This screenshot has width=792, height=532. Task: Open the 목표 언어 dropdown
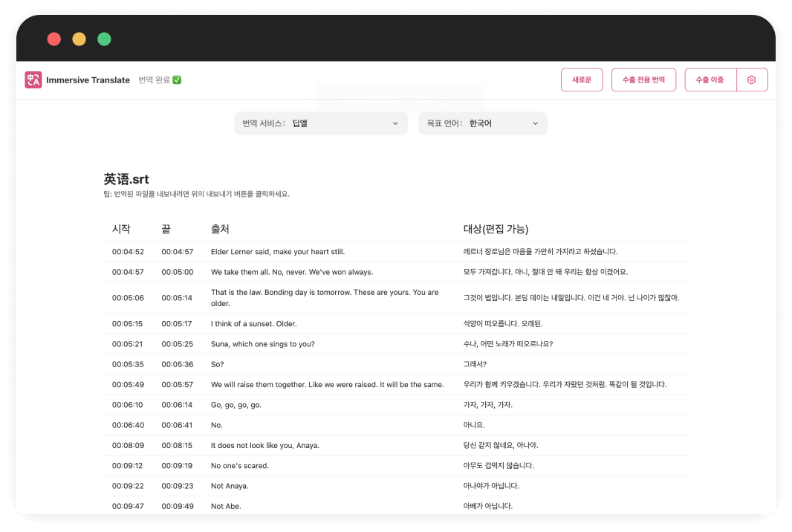point(483,123)
